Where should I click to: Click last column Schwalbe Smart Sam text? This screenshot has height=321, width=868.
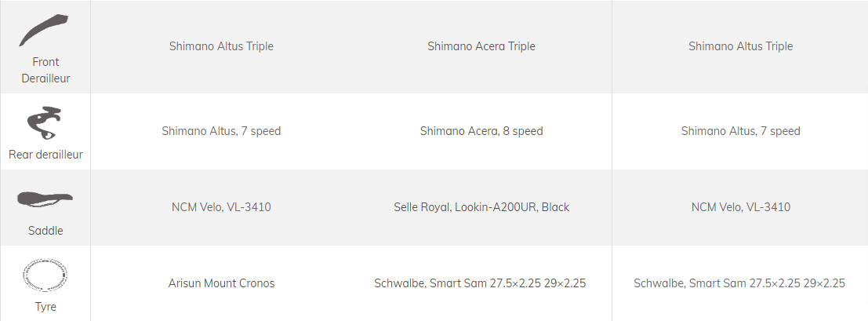pos(739,283)
